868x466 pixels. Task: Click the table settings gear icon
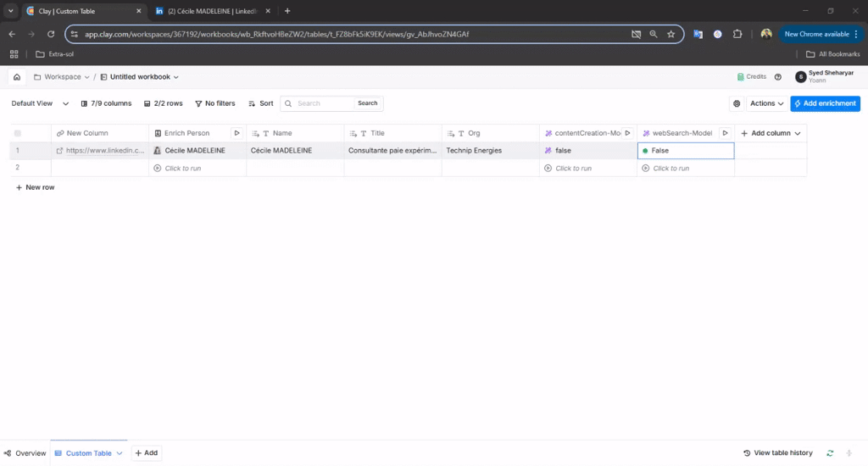[x=737, y=103]
